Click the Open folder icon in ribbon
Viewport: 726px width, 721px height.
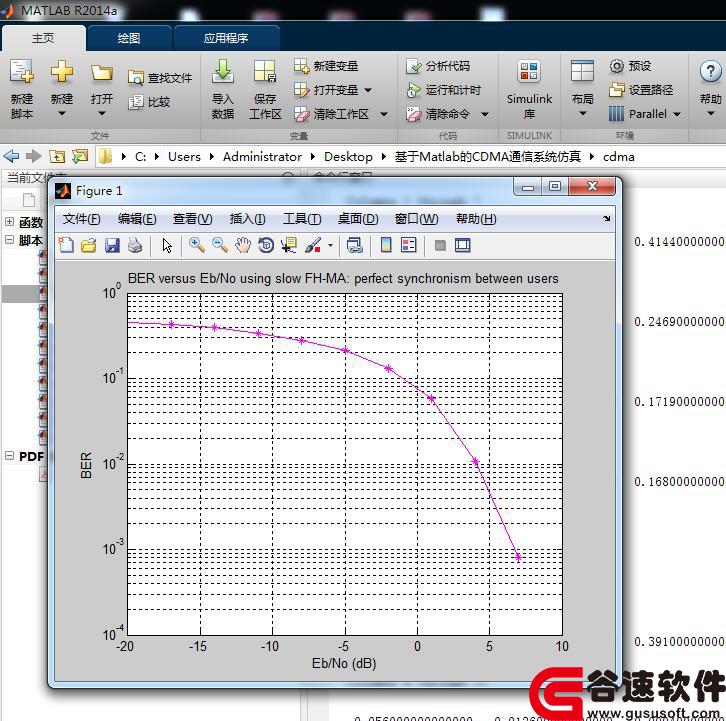click(x=102, y=73)
